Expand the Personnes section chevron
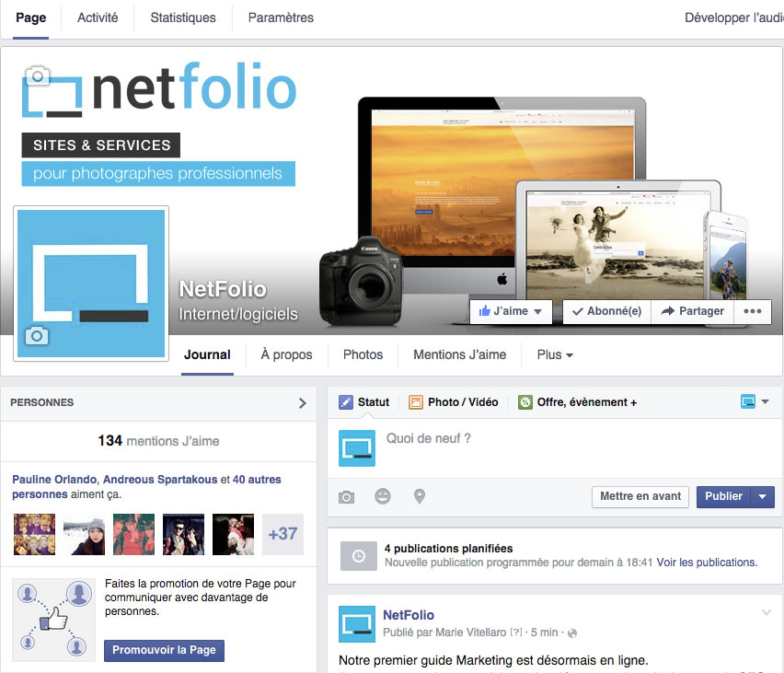Image resolution: width=784 pixels, height=673 pixels. click(302, 403)
